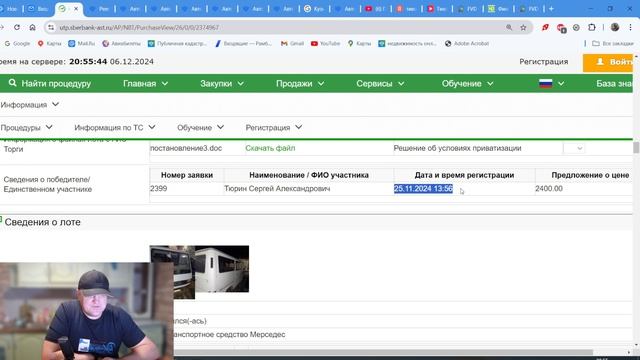Image resolution: width=640 pixels, height=360 pixels.
Task: Click the red extension icon with badge
Action: click(x=561, y=28)
